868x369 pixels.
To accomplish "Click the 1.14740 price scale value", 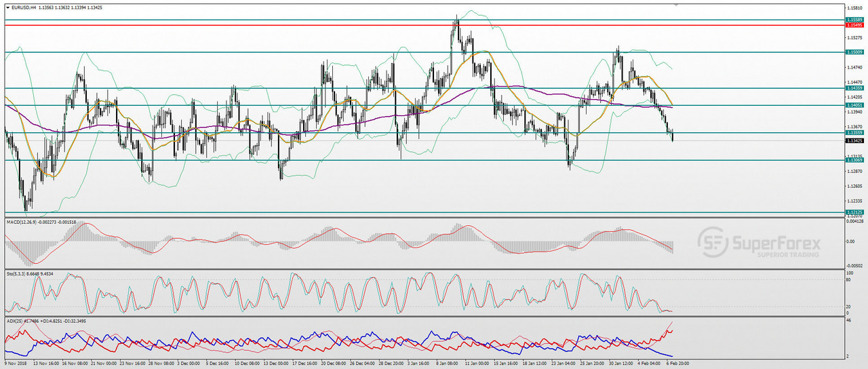I will [x=855, y=67].
